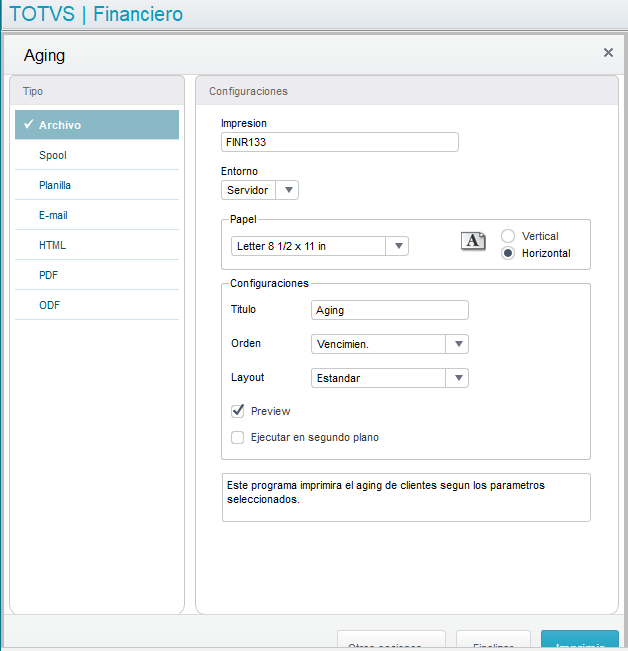The image size is (628, 651).
Task: Click the Layout label
Action: coord(247,377)
